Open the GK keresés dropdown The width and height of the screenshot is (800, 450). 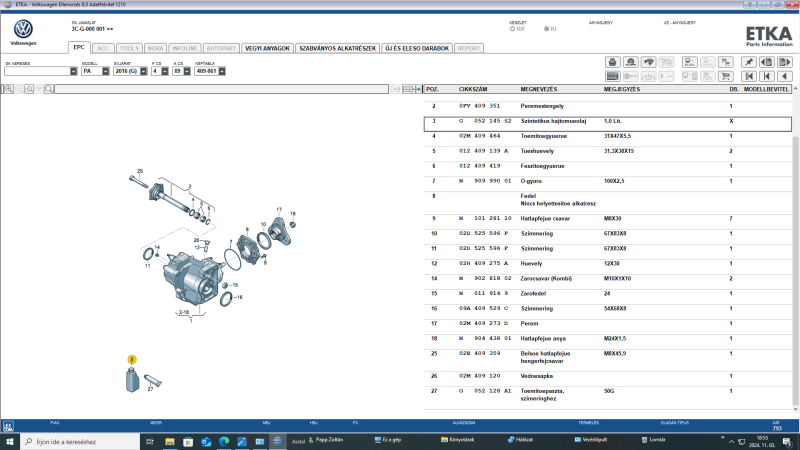[73, 71]
